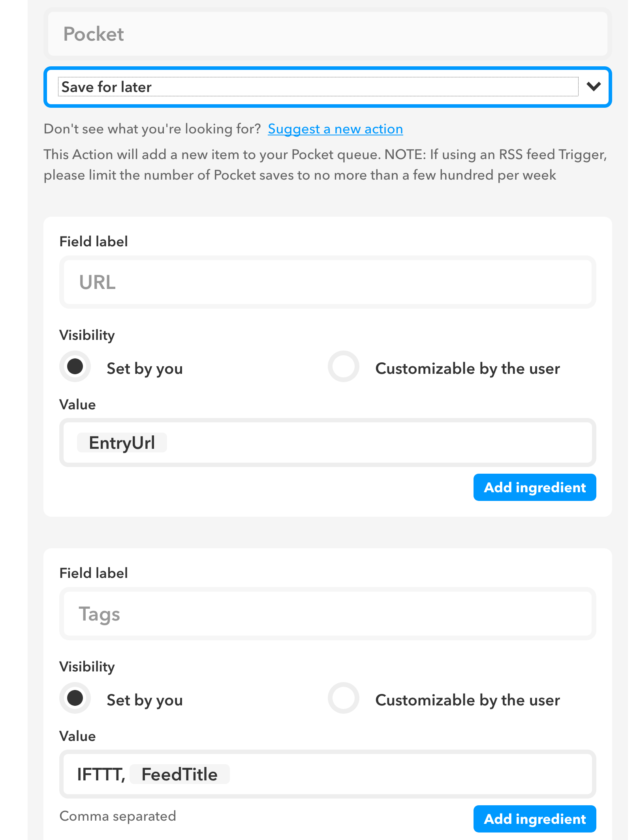Click the Pocket service name field

[x=327, y=34]
